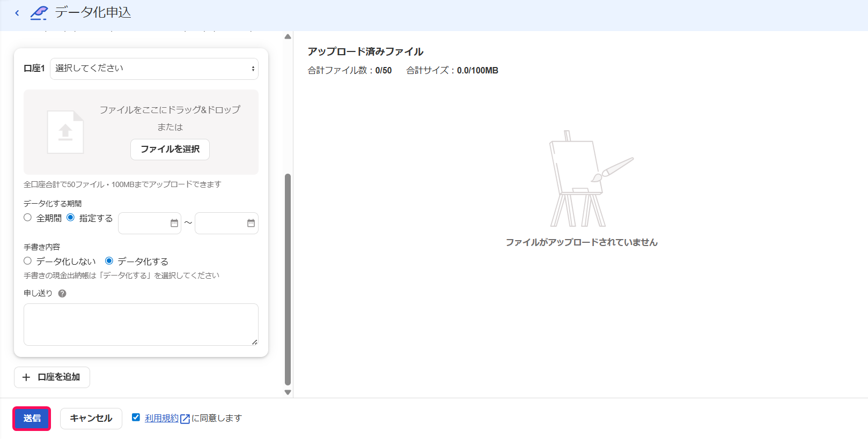868x439 pixels.
Task: Click the scroll up arrow of the form panel
Action: tap(288, 36)
